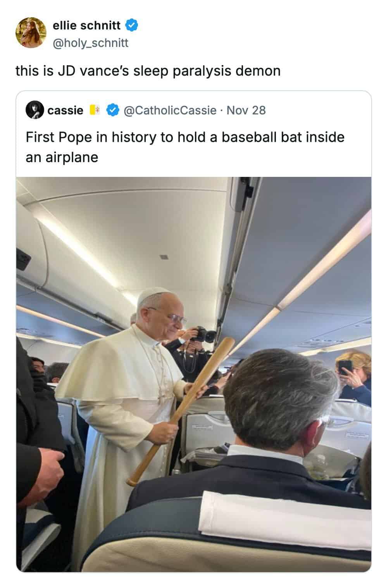
Task: Click the Vatican flag emoji beside cassie
Action: (95, 110)
